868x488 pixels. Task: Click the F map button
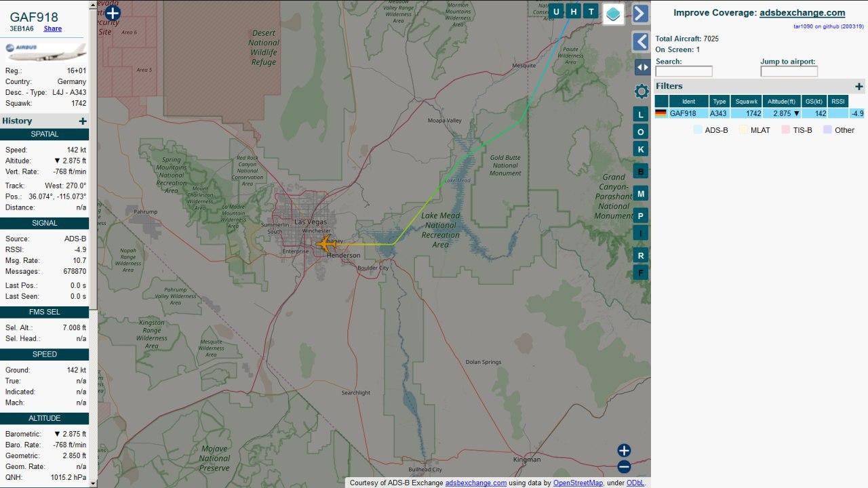coord(641,273)
